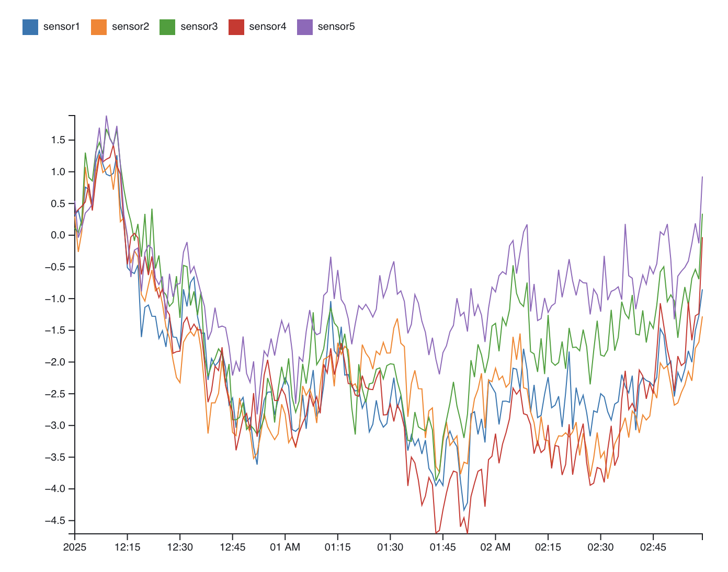Click the 02 AM x-axis label
728x572 pixels.
click(495, 547)
